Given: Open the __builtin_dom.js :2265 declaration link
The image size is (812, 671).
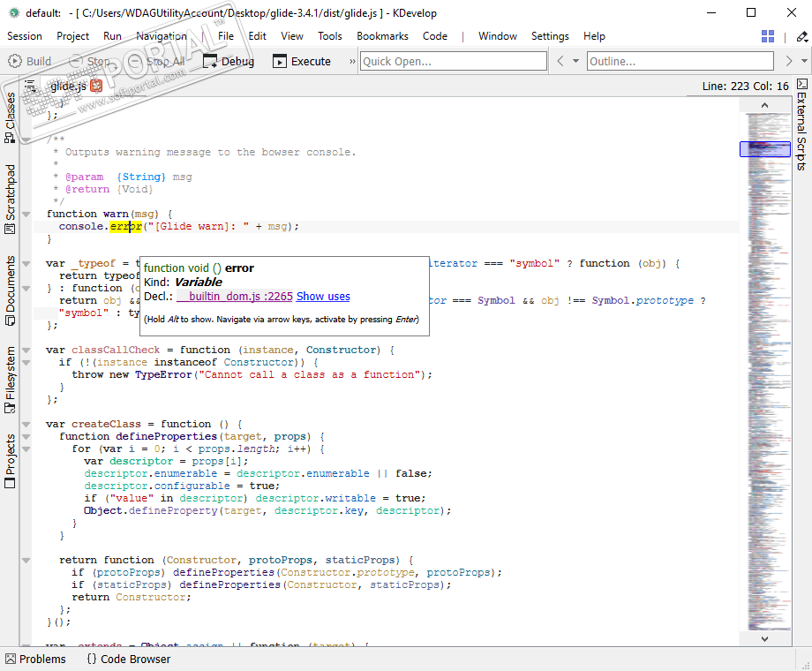Looking at the screenshot, I should tap(234, 297).
